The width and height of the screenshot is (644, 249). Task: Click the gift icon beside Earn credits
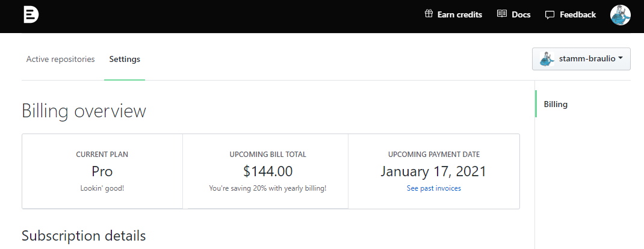pyautogui.click(x=429, y=14)
